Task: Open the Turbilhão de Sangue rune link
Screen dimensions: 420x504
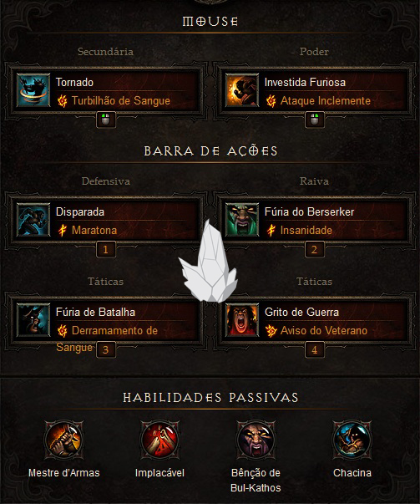Action: [121, 101]
